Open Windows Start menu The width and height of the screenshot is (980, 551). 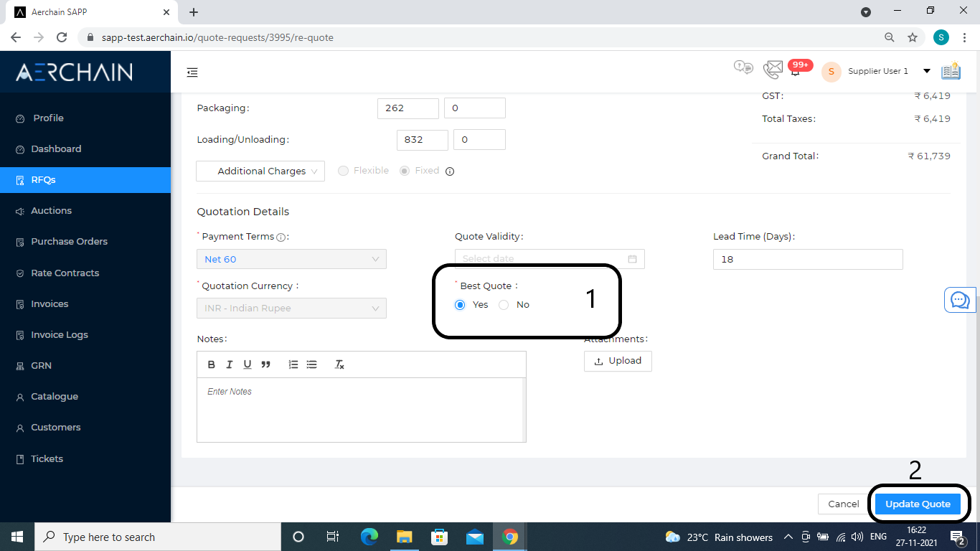[17, 537]
